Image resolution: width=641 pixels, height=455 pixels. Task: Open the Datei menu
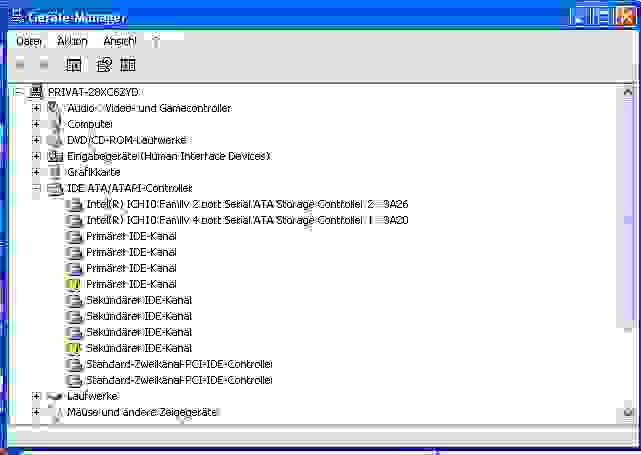[29, 41]
